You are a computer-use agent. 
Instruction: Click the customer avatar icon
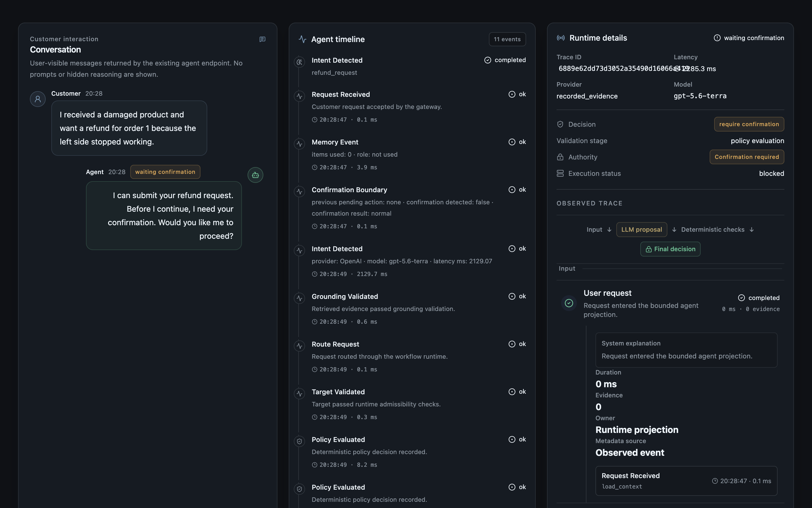coord(38,99)
